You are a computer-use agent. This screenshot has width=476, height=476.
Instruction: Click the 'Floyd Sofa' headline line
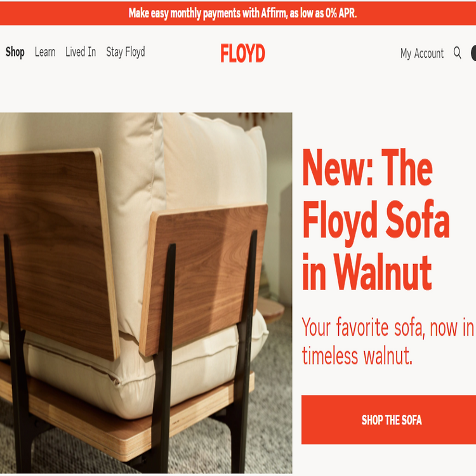click(x=376, y=221)
